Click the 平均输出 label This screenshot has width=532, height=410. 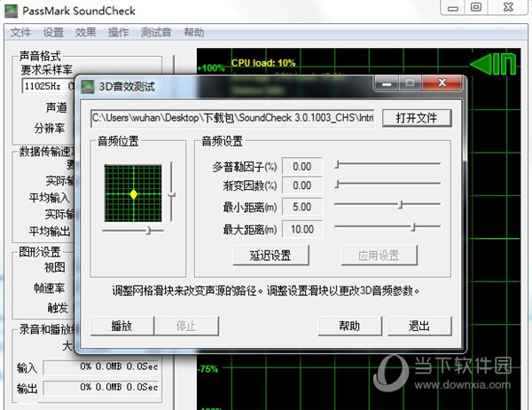[50, 232]
